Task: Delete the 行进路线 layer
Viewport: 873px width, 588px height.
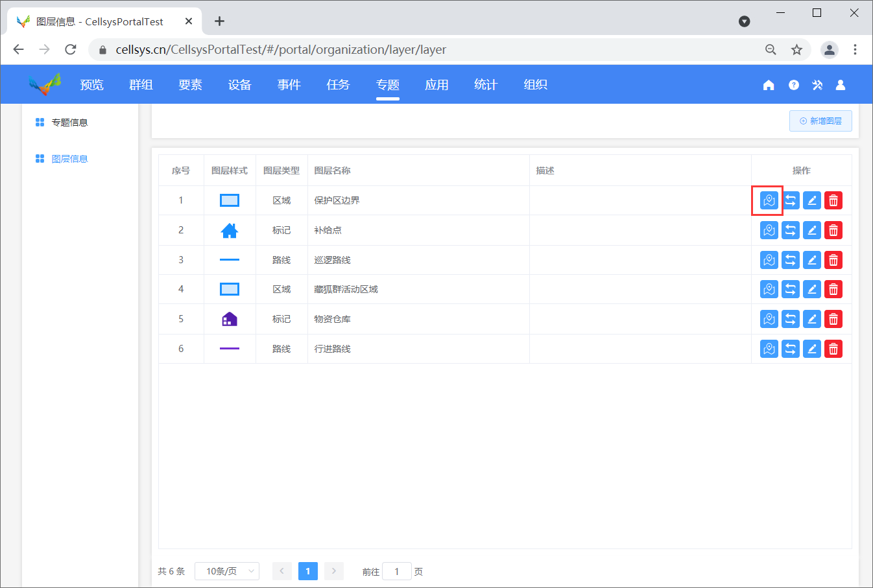Action: 833,349
